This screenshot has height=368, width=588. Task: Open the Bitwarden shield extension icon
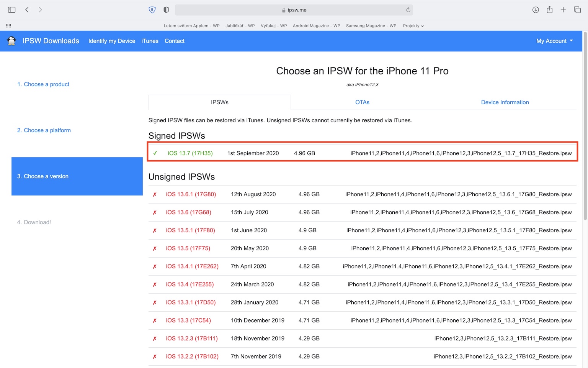[x=152, y=10]
